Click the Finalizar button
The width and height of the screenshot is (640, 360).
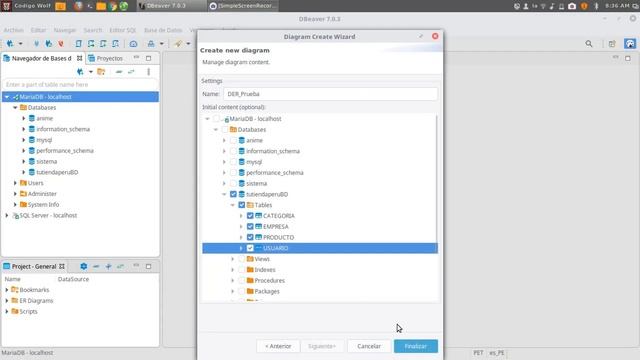point(416,346)
